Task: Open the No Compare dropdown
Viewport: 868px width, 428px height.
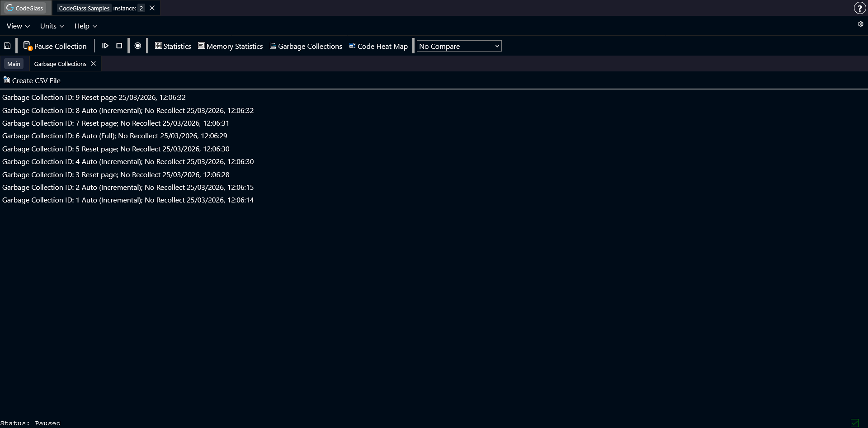Action: (x=458, y=46)
